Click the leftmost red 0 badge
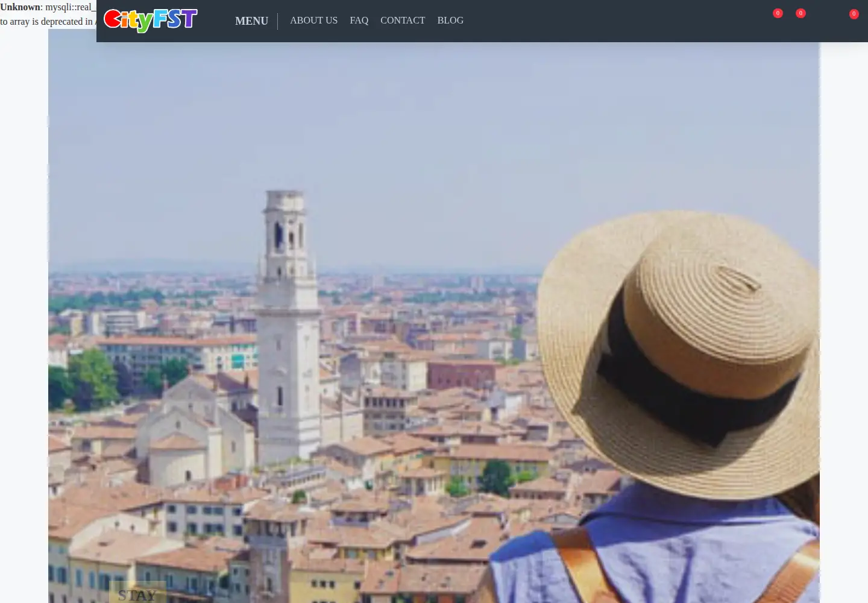868x603 pixels. (778, 13)
